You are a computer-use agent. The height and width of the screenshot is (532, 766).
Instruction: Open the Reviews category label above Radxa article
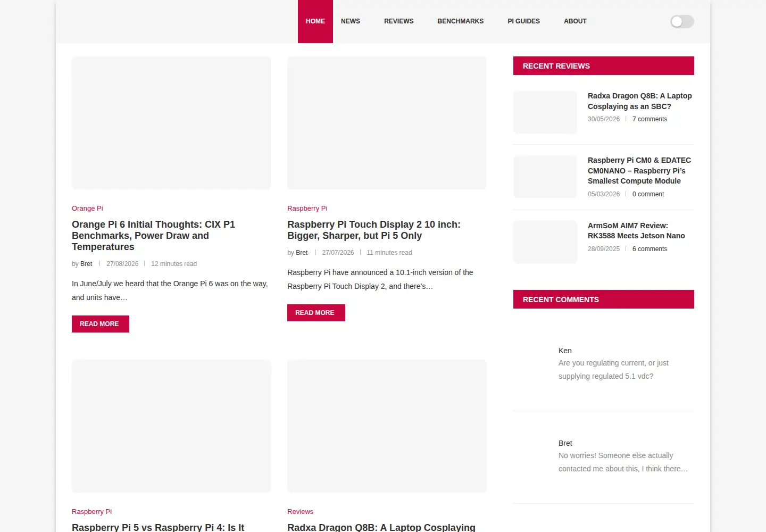click(301, 512)
